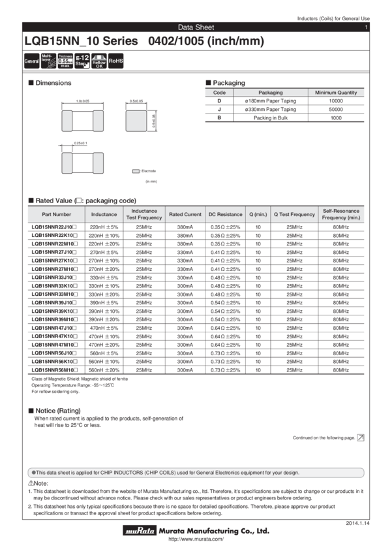Click inductance 220nH ±5% cell
The height and width of the screenshot is (555, 392).
104,227
